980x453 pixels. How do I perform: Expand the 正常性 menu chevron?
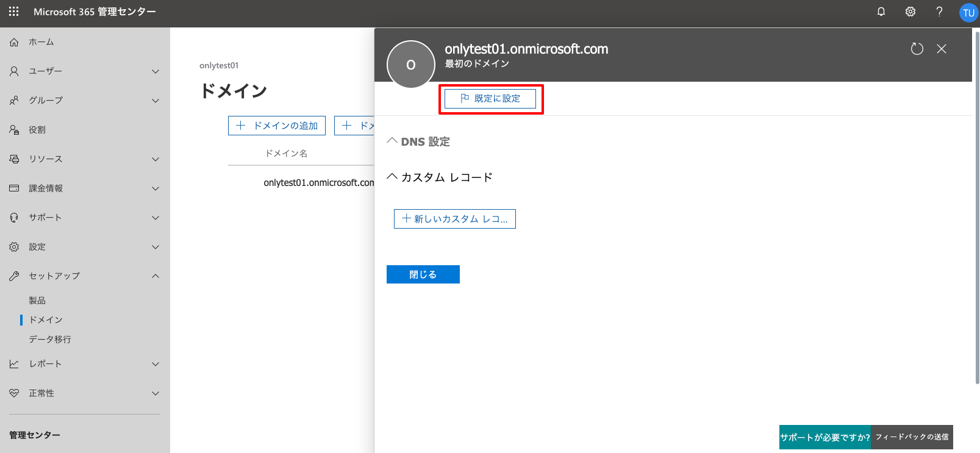tap(156, 393)
